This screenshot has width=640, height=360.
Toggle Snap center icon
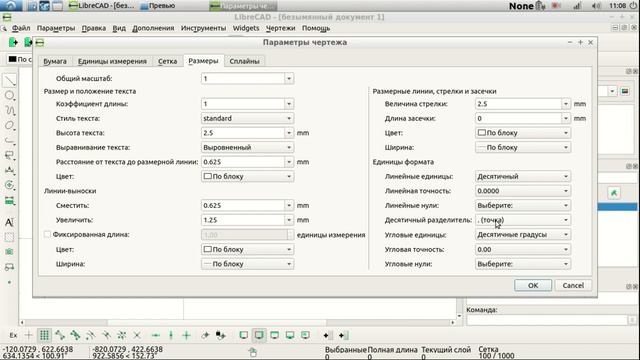pyautogui.click(x=90, y=336)
